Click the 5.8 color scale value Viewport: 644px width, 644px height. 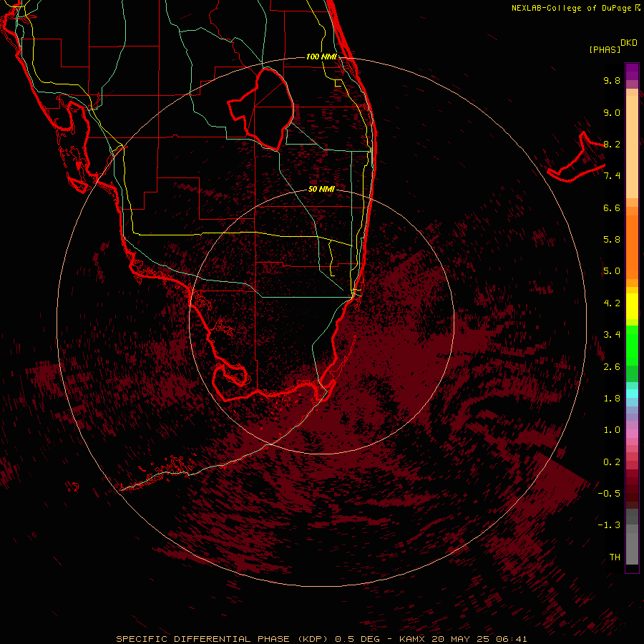[612, 240]
